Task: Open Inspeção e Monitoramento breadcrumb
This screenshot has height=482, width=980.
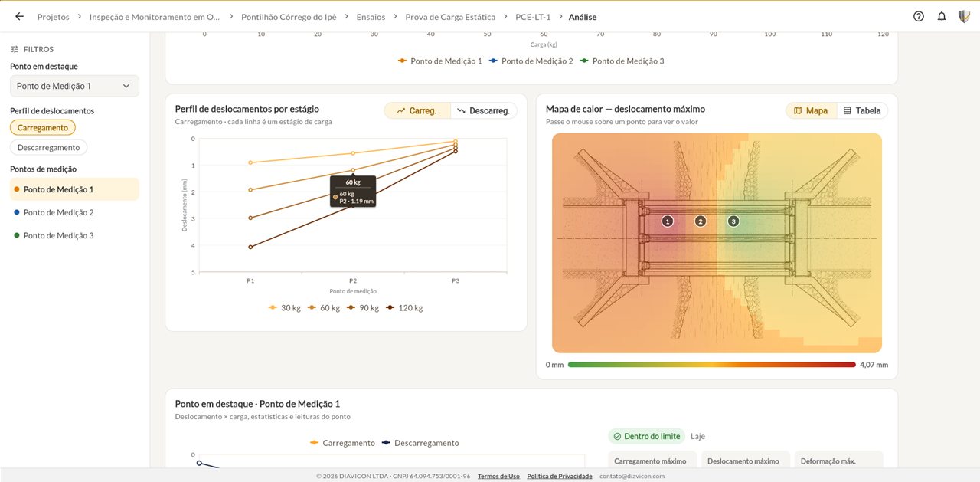Action: pos(155,17)
